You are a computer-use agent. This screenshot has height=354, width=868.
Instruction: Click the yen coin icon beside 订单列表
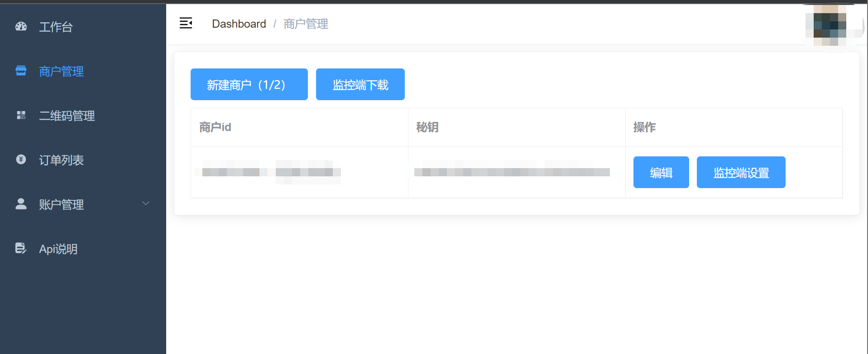(x=21, y=159)
